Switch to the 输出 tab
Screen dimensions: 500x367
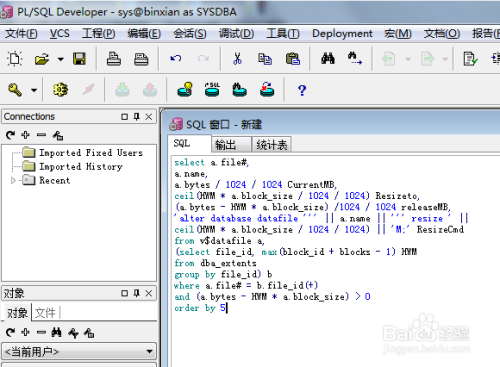(x=231, y=145)
